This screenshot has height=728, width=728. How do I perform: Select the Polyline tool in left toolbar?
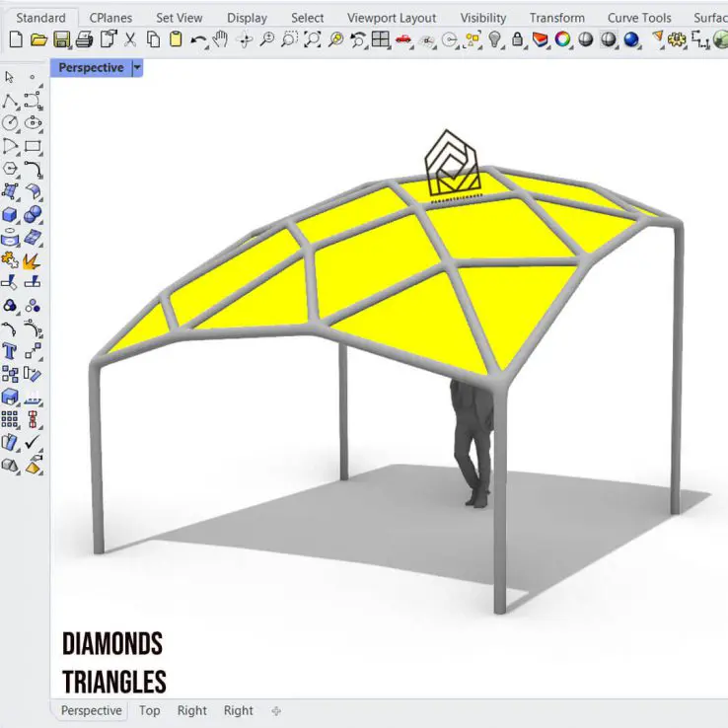11,101
